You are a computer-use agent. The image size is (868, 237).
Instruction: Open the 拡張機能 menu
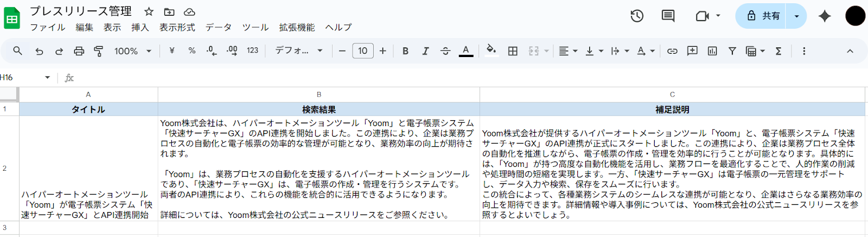point(297,27)
